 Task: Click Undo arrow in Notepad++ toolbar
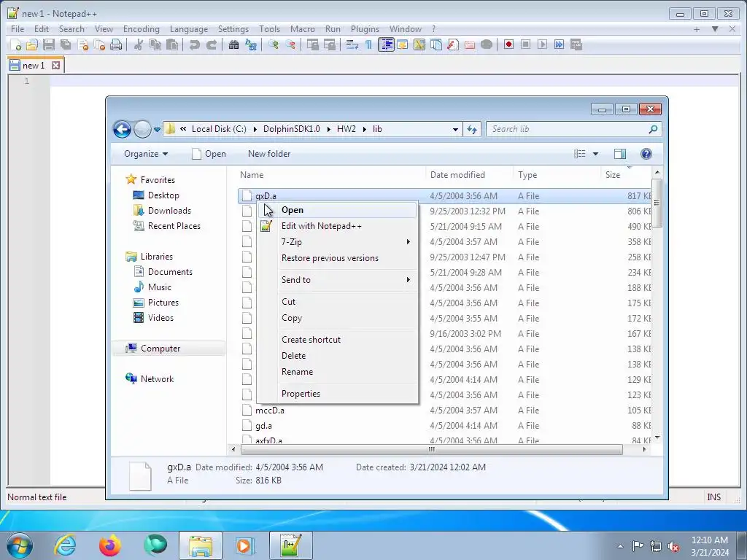click(x=194, y=44)
